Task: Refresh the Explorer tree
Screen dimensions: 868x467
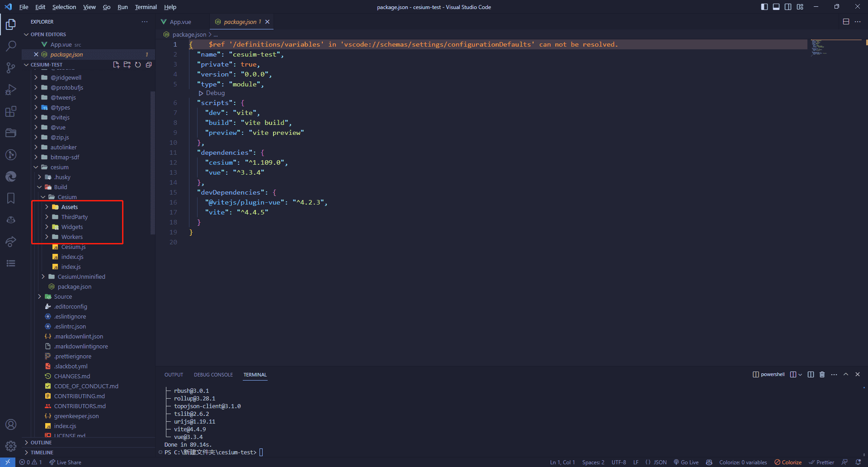Action: 138,65
